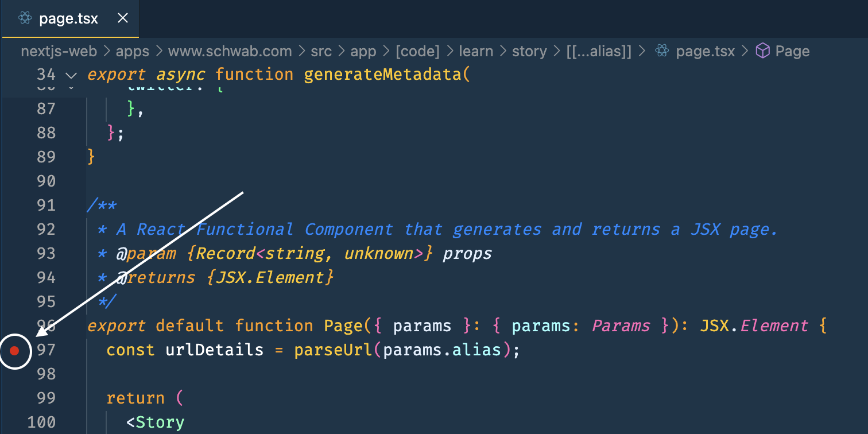
Task: Navigate to the story breadcrumb entry
Action: pos(529,51)
